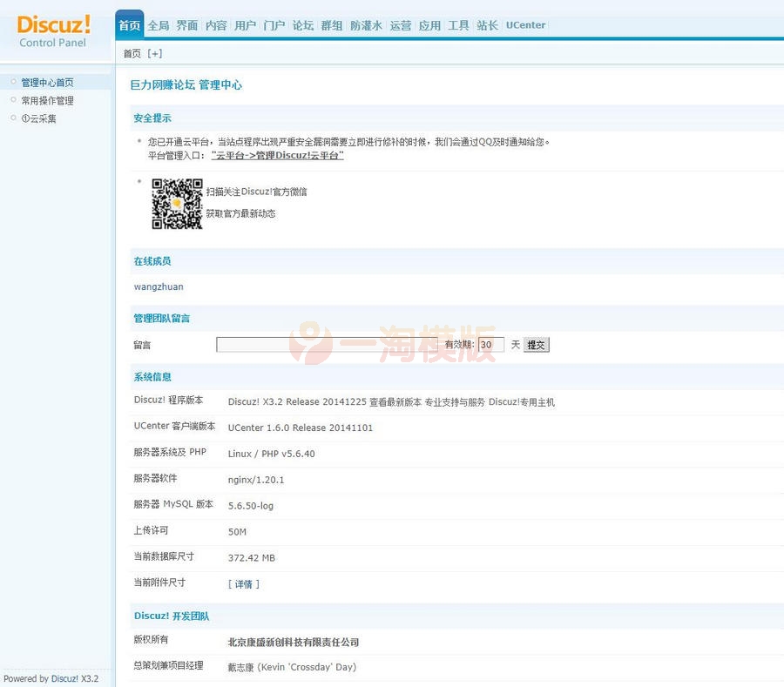
Task: Open the 站长 tab
Action: (487, 25)
